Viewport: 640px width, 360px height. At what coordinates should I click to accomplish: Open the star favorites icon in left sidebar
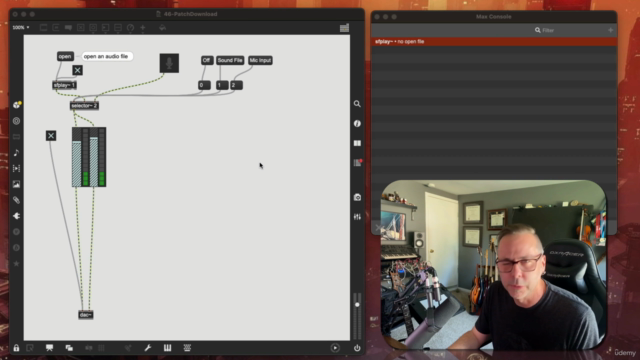click(16, 264)
